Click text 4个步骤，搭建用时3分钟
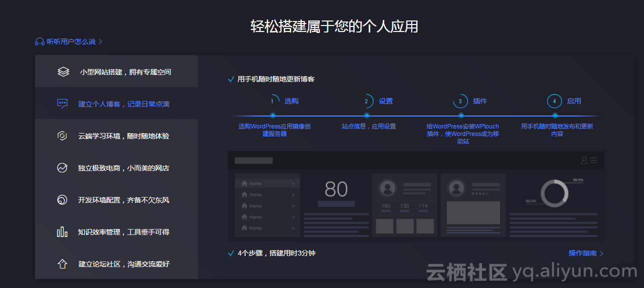 point(276,253)
